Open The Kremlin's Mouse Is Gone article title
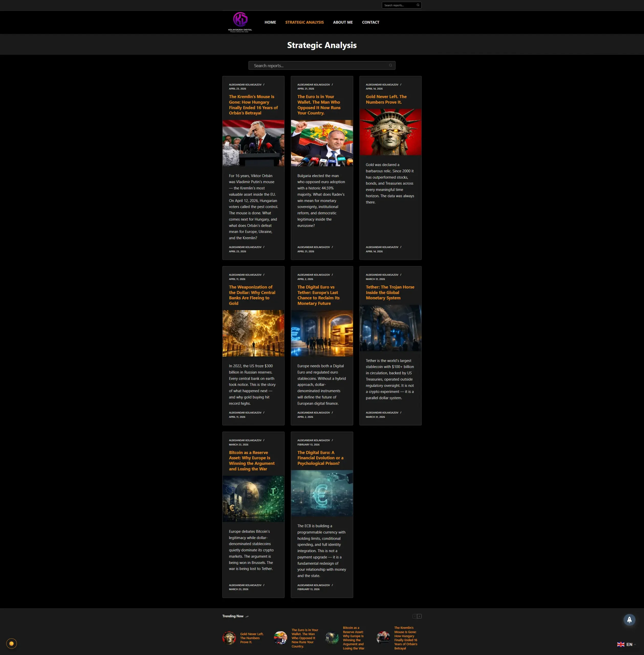The image size is (644, 655). [253, 105]
